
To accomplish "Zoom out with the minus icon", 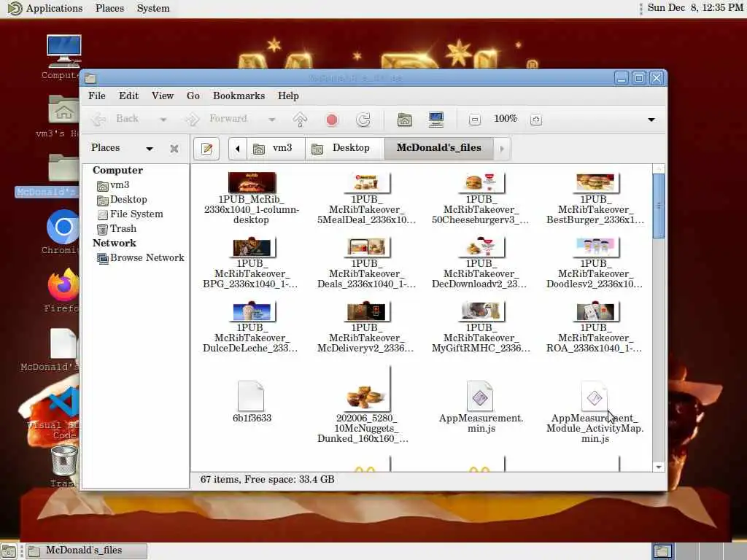I will pyautogui.click(x=474, y=120).
